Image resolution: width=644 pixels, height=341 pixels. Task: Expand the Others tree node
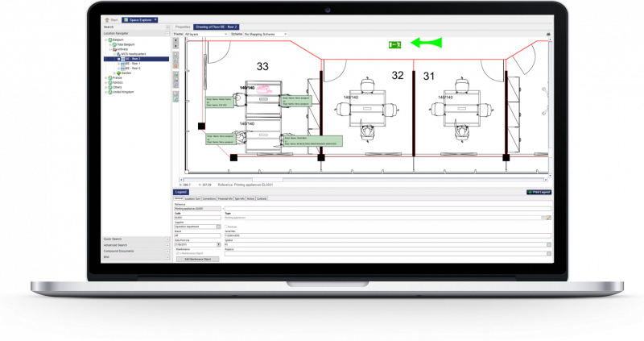coord(106,87)
